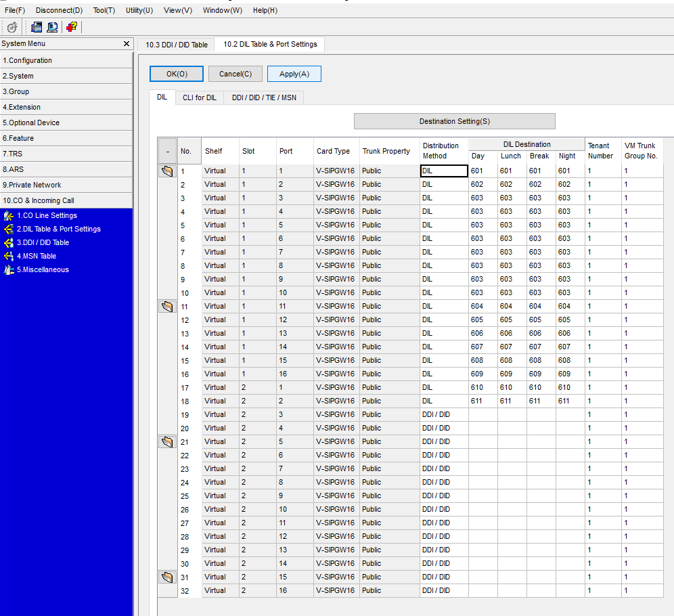Switch to the 10.3 DDI / DID Table tab
Viewport: 674px width, 616px height.
[176, 45]
